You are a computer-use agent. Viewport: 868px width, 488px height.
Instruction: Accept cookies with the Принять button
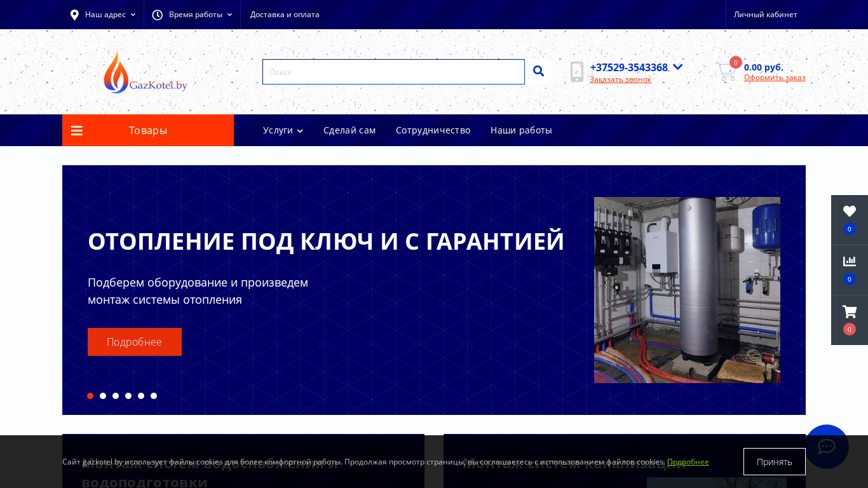coord(774,462)
